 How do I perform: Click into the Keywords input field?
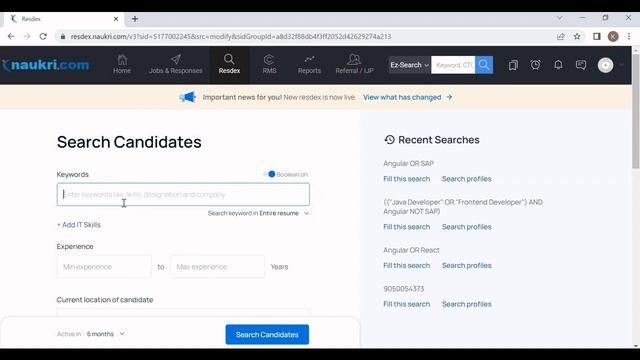183,194
